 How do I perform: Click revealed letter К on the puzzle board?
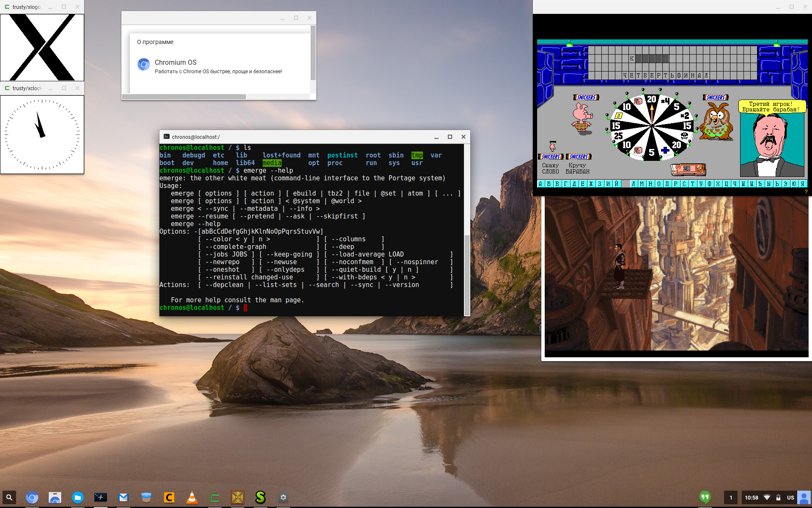tap(632, 58)
